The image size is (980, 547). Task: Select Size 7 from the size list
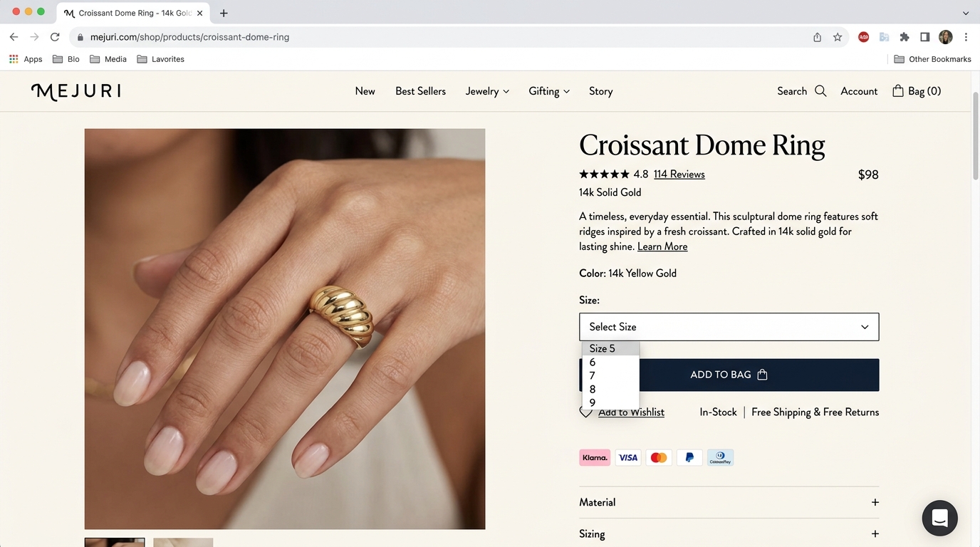(x=592, y=375)
